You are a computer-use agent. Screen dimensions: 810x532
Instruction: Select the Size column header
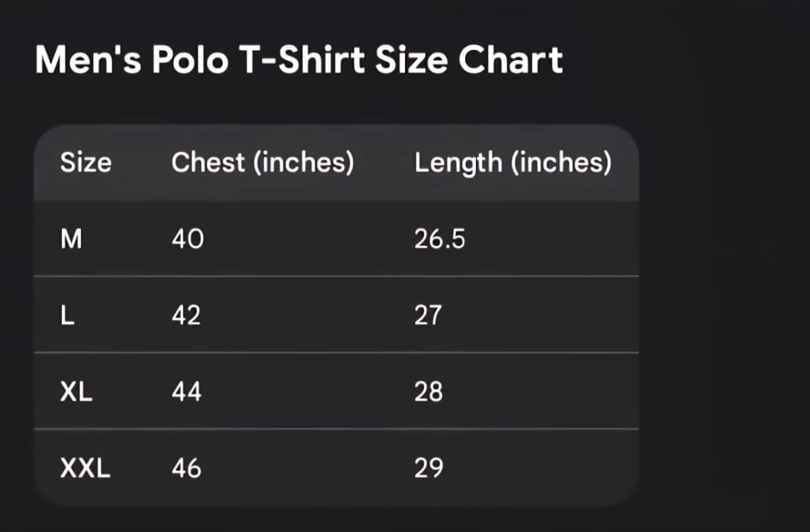coord(86,163)
